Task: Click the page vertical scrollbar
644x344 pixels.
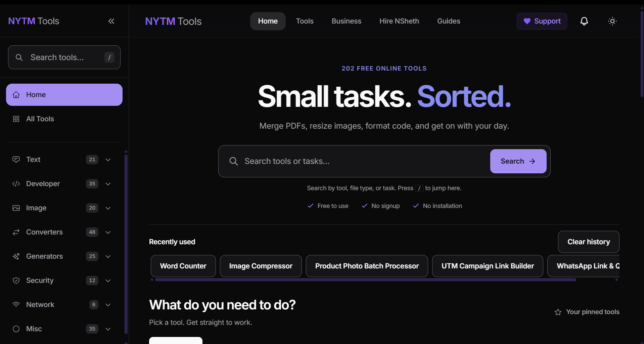Action: click(642, 54)
